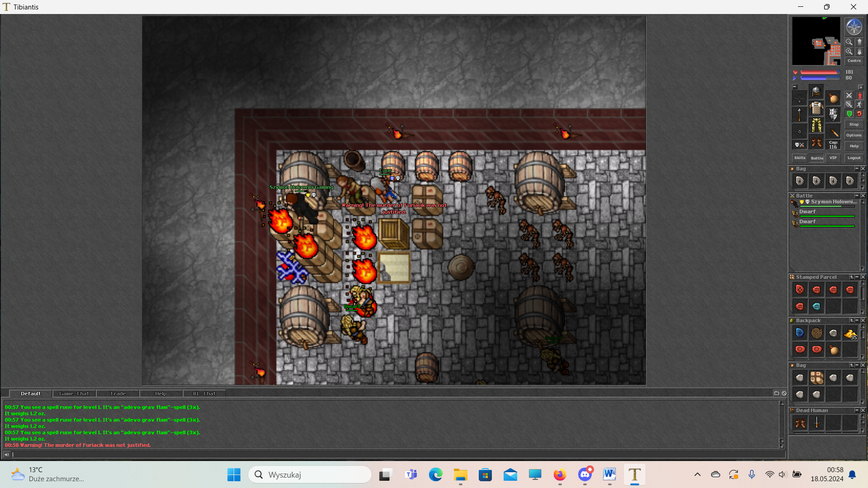Click the rope item in Backpack
The image size is (868, 488).
(816, 333)
